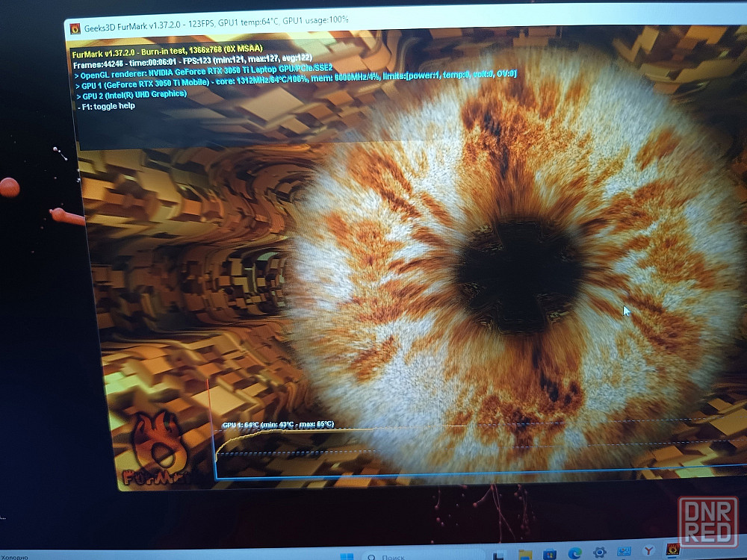The image size is (747, 560).
Task: Open Task View on the taskbar
Action: click(499, 556)
